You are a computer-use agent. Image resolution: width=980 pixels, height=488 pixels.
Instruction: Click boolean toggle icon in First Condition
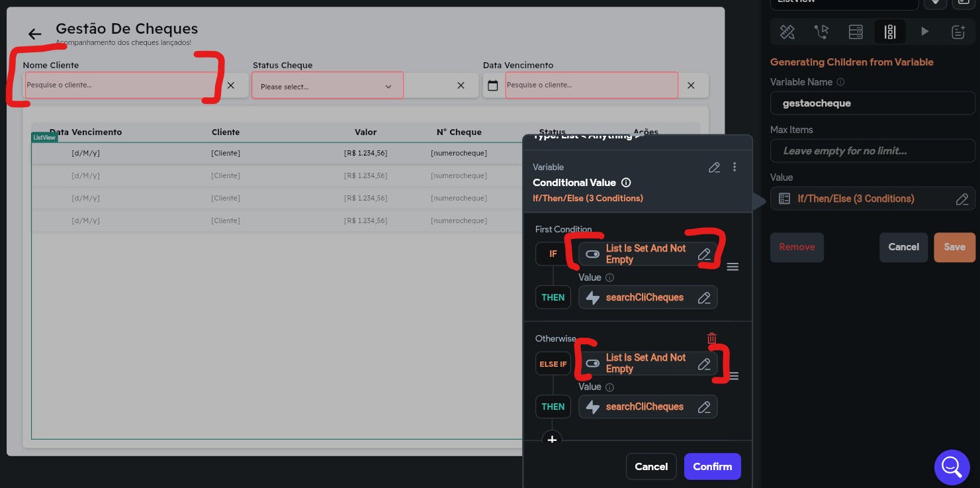point(592,254)
